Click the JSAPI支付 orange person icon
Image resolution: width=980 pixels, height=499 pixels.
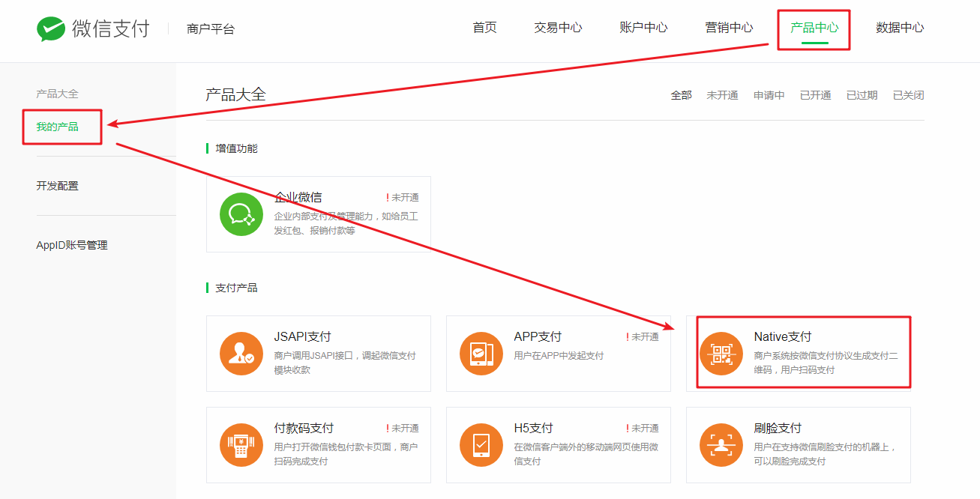tap(241, 354)
